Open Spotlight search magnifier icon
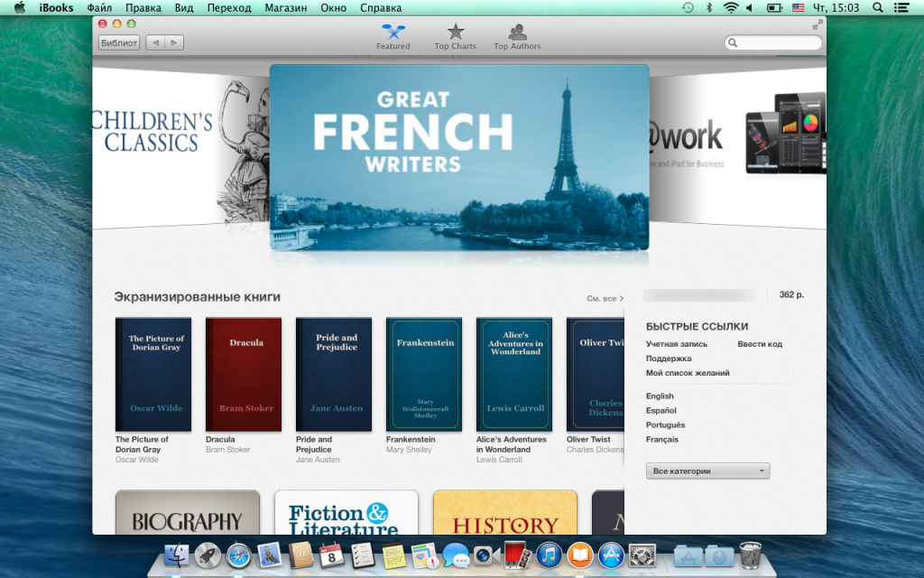 click(x=877, y=7)
